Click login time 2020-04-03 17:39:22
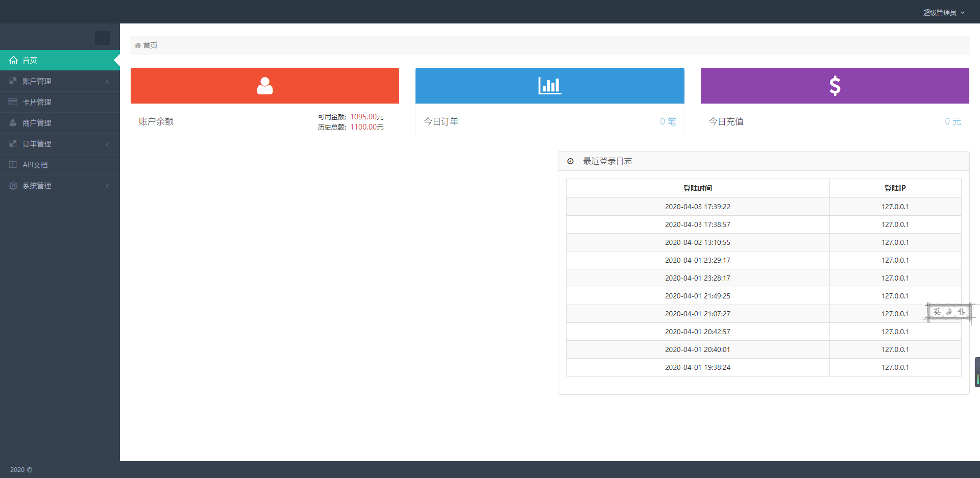The image size is (980, 478). pos(698,207)
